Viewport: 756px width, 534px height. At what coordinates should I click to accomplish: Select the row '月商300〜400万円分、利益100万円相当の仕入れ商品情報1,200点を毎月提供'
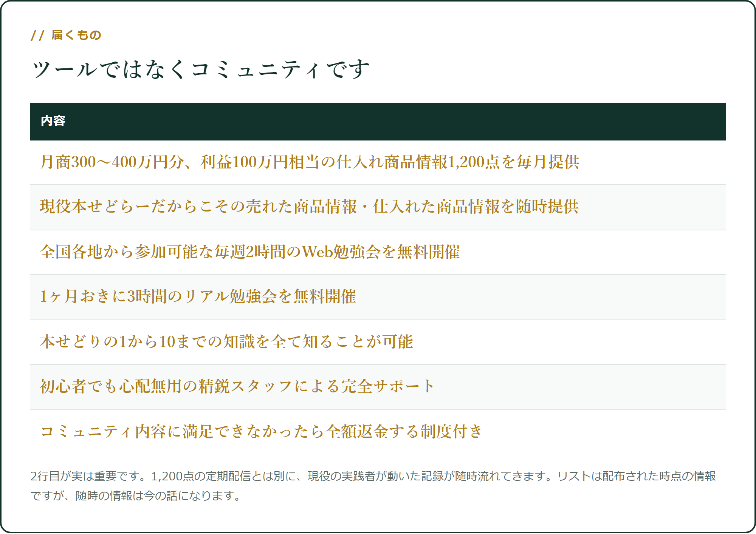click(x=378, y=162)
